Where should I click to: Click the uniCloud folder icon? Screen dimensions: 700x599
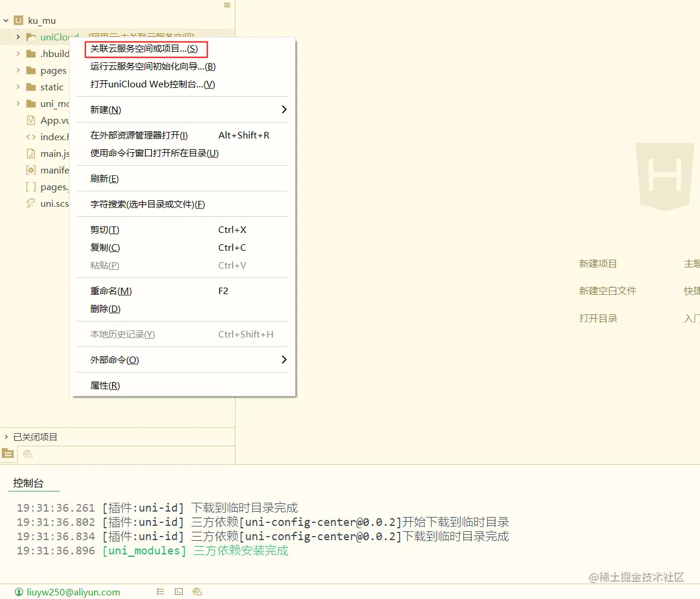31,37
